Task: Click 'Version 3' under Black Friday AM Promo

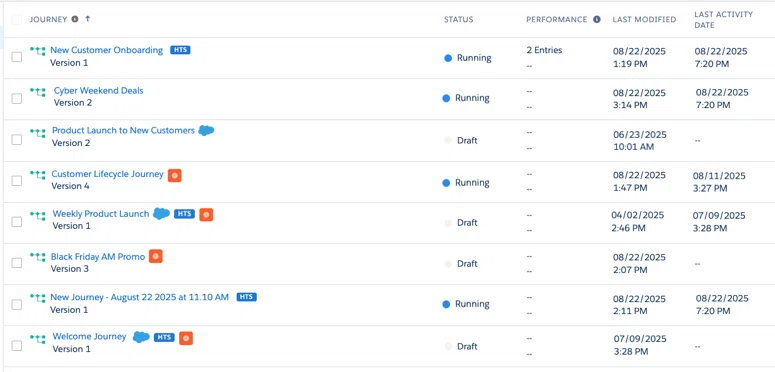Action: (70, 269)
